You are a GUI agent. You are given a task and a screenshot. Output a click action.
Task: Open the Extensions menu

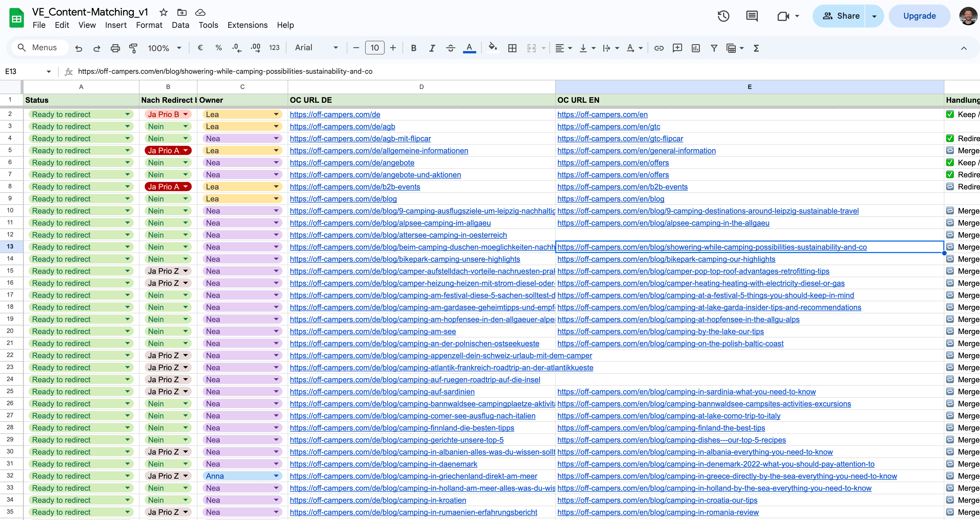click(x=247, y=25)
